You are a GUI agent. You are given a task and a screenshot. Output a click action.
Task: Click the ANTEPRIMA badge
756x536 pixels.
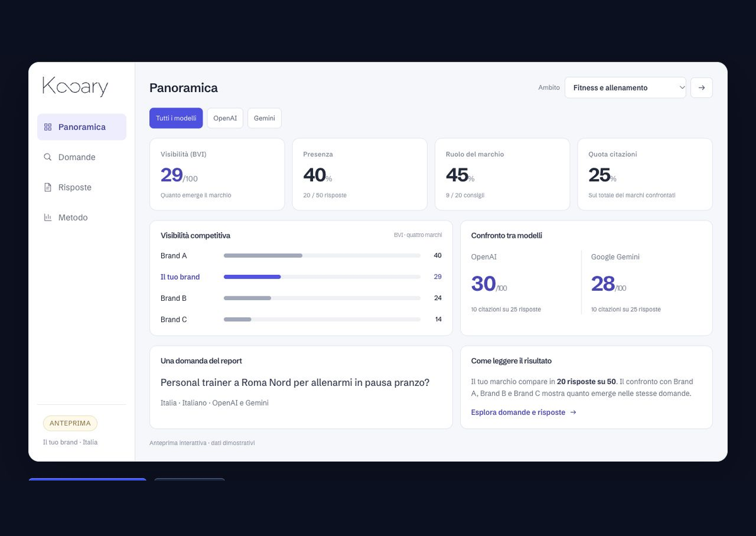point(70,423)
